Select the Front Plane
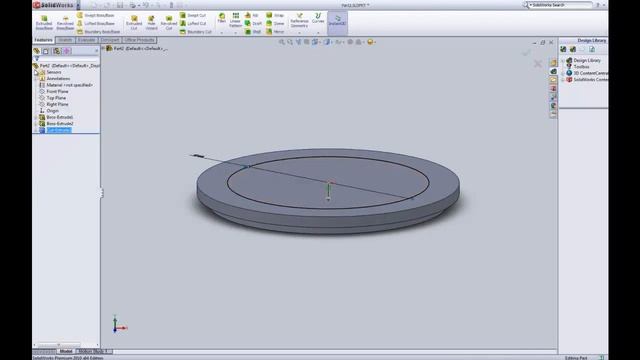 [57, 92]
